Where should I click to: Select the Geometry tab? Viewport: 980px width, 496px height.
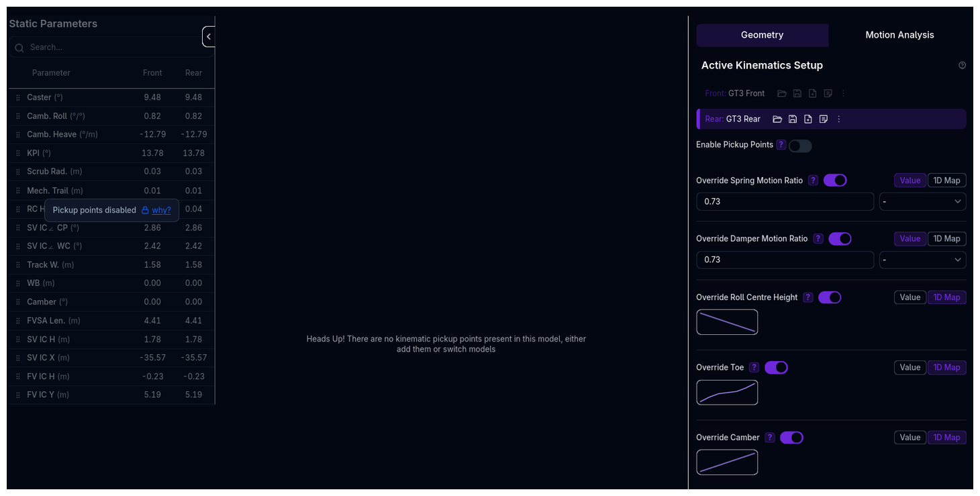pyautogui.click(x=762, y=35)
